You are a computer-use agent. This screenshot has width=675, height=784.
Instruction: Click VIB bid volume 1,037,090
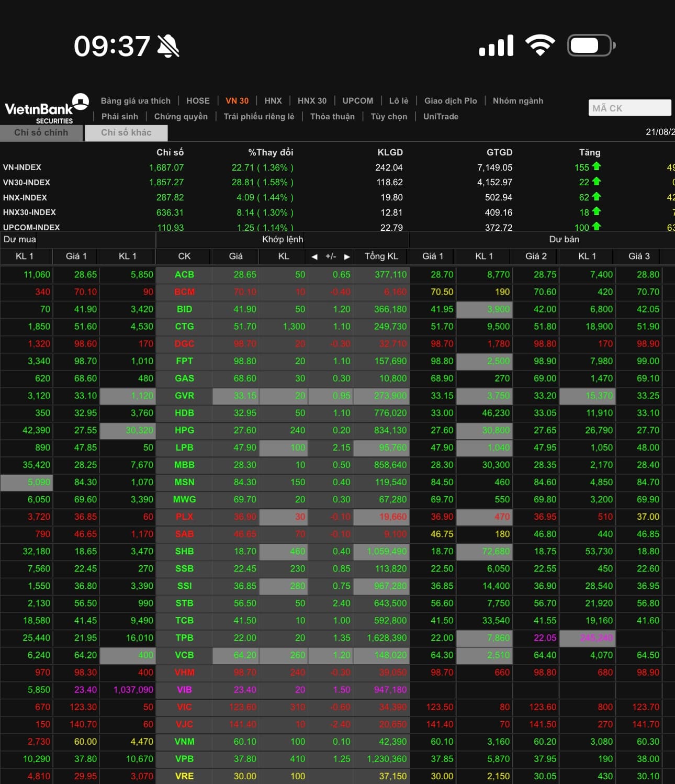pyautogui.click(x=133, y=689)
